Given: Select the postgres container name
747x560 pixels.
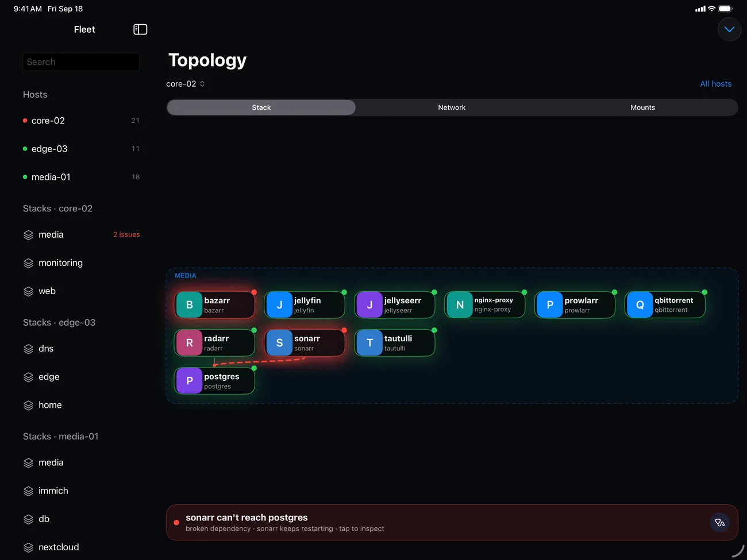Looking at the screenshot, I should point(222,376).
